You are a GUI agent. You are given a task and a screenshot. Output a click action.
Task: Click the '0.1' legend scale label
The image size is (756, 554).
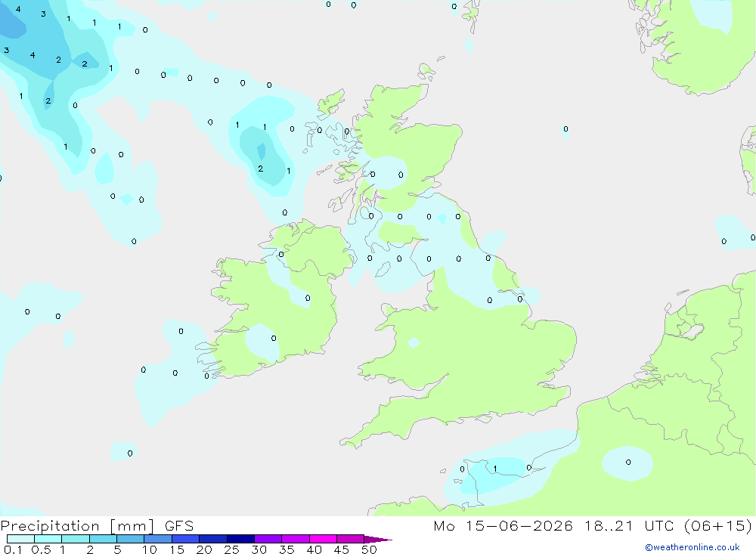pos(13,549)
